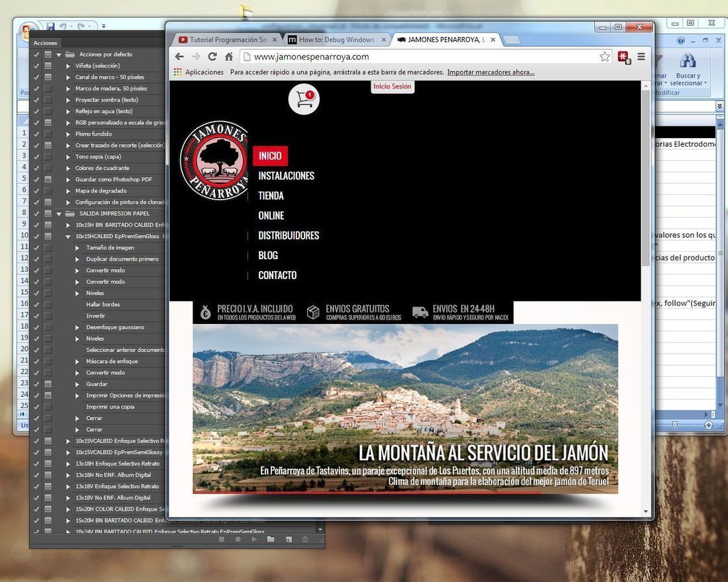728x582 pixels.
Task: Create new action icon in Acciones
Action: (289, 539)
